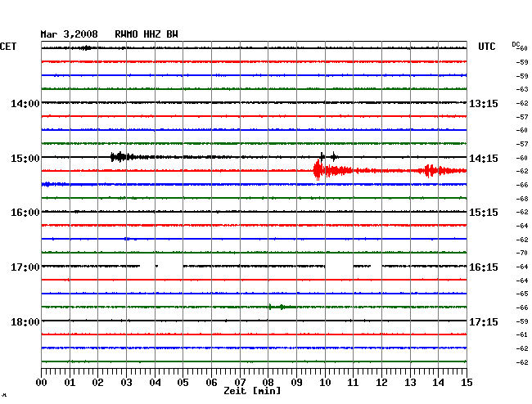Click minute '05' on the time axis
532x404 pixels.
[183, 383]
